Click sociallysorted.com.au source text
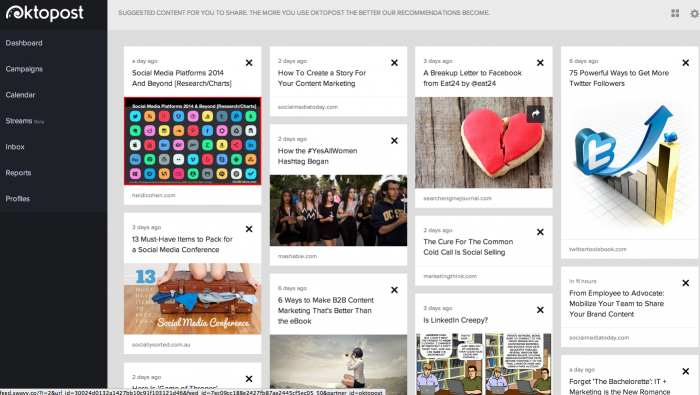The height and width of the screenshot is (395, 700). click(161, 345)
